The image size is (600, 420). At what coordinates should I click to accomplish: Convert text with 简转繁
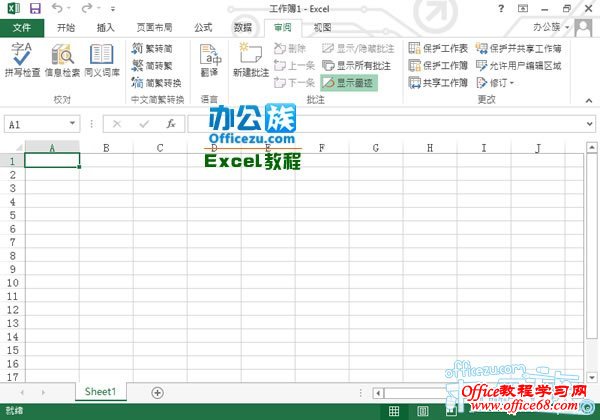(152, 66)
